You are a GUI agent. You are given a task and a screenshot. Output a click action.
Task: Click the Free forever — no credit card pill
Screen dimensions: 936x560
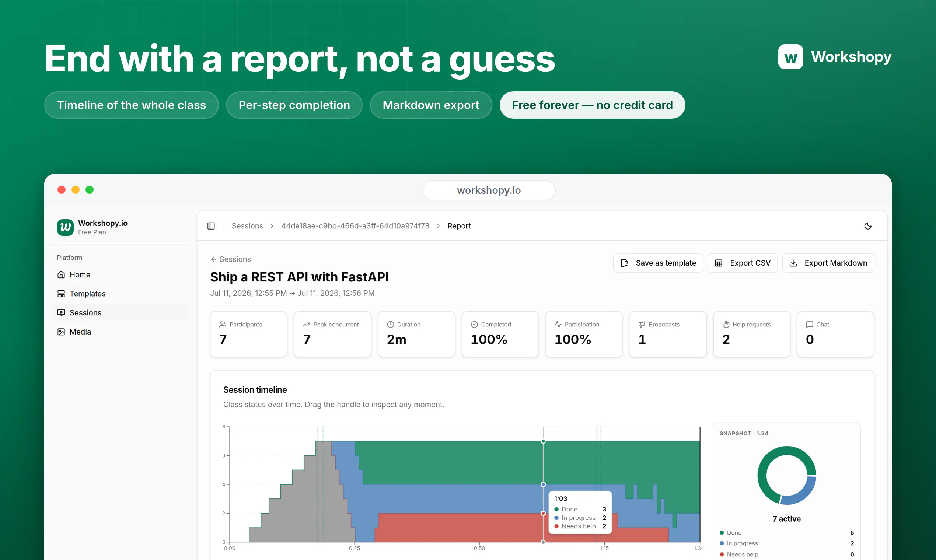click(x=592, y=105)
